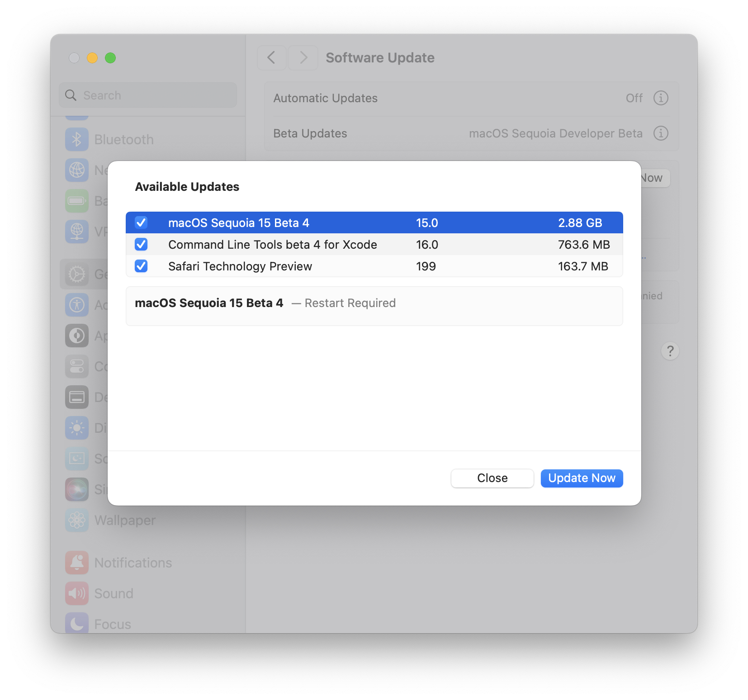Screen dimensions: 748x700
Task: Open Beta Updates info popover
Action: pyautogui.click(x=660, y=133)
